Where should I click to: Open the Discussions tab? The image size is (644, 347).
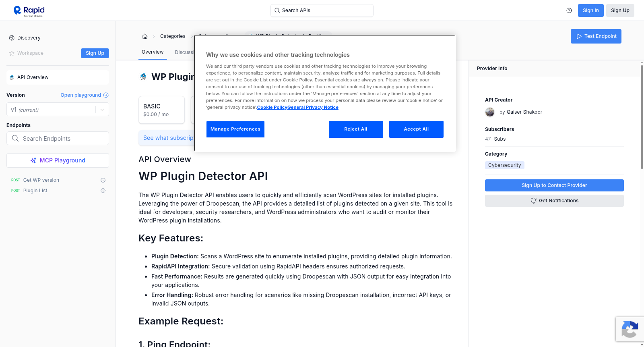click(x=184, y=52)
